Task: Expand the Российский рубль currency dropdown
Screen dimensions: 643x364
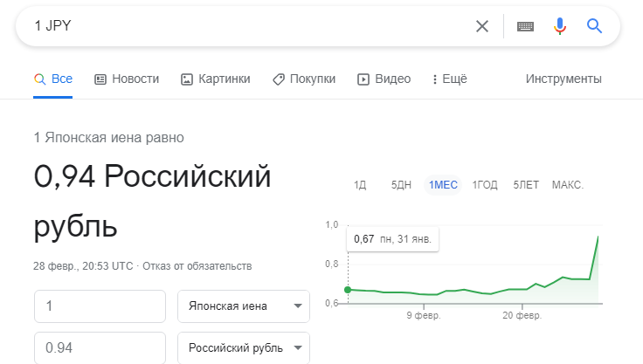Action: tap(244, 348)
